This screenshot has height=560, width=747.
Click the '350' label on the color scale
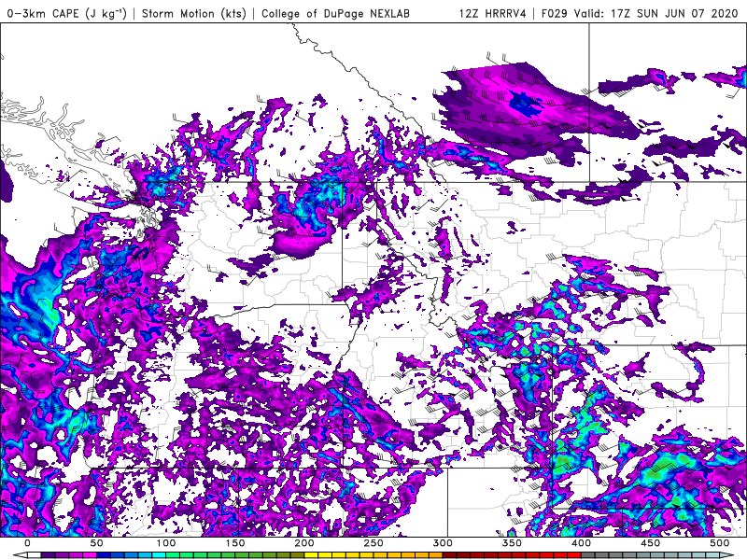pyautogui.click(x=512, y=543)
